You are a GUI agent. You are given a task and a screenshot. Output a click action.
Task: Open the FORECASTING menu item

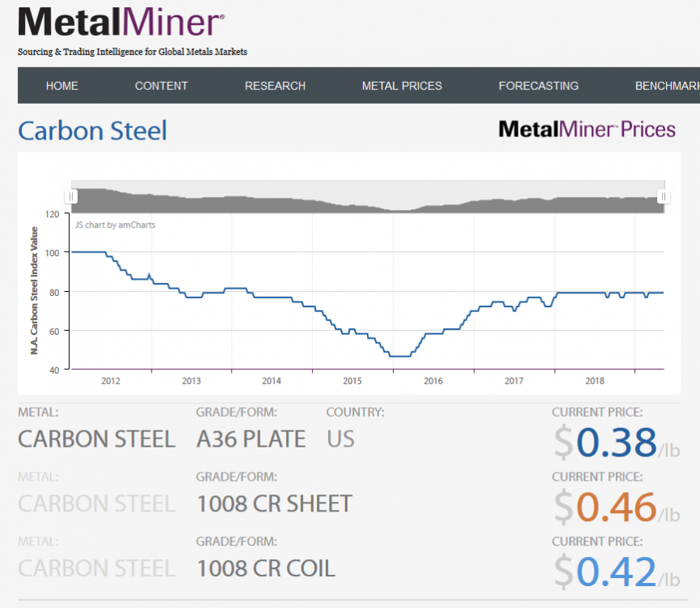click(x=539, y=85)
